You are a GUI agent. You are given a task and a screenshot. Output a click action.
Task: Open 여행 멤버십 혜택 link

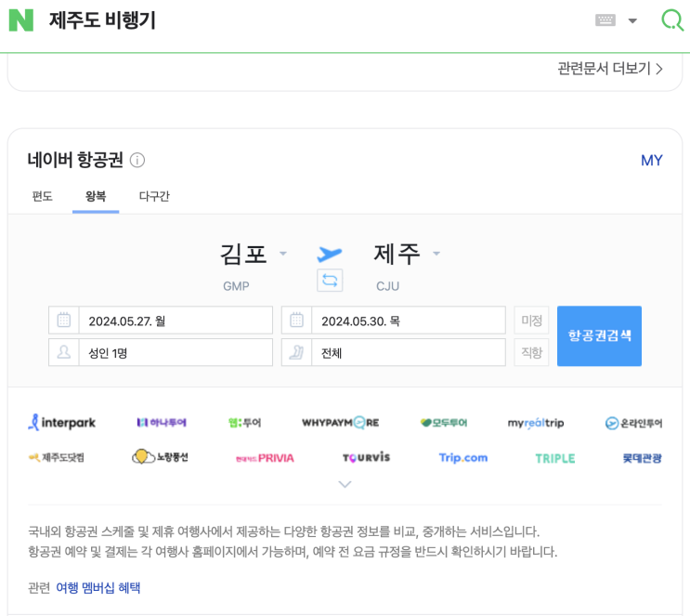[98, 587]
